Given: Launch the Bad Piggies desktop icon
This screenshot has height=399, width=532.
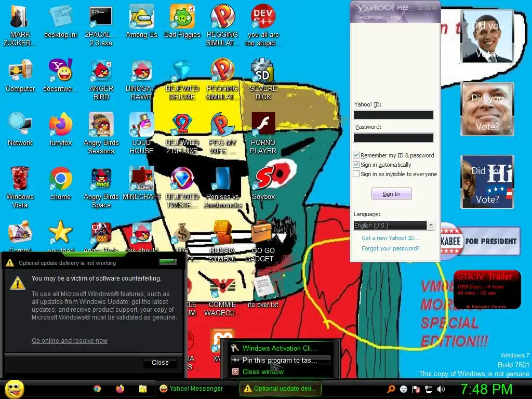Looking at the screenshot, I should tap(182, 21).
